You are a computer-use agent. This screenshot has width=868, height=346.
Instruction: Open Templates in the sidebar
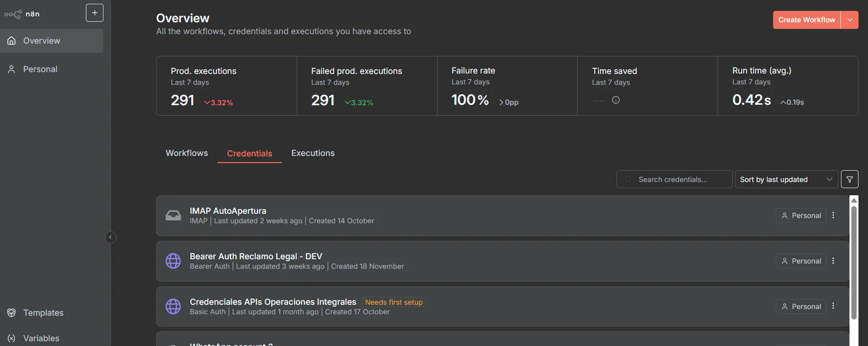point(43,313)
